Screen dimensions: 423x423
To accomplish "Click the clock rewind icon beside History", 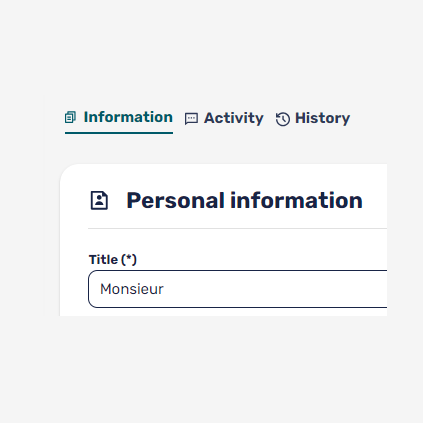I will coord(283,119).
